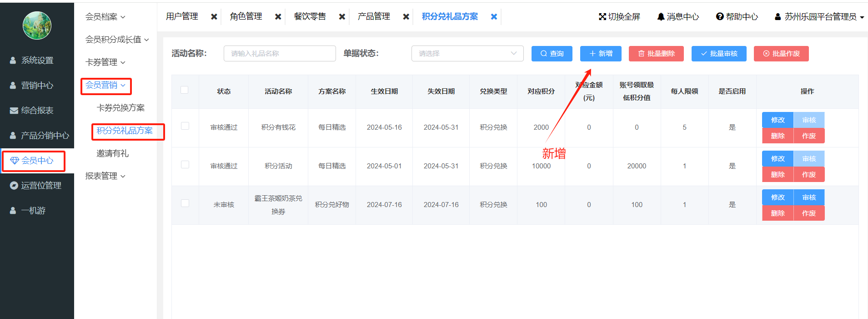This screenshot has width=868, height=319.
Task: Expand the 会员档案 submenu
Action: (105, 17)
